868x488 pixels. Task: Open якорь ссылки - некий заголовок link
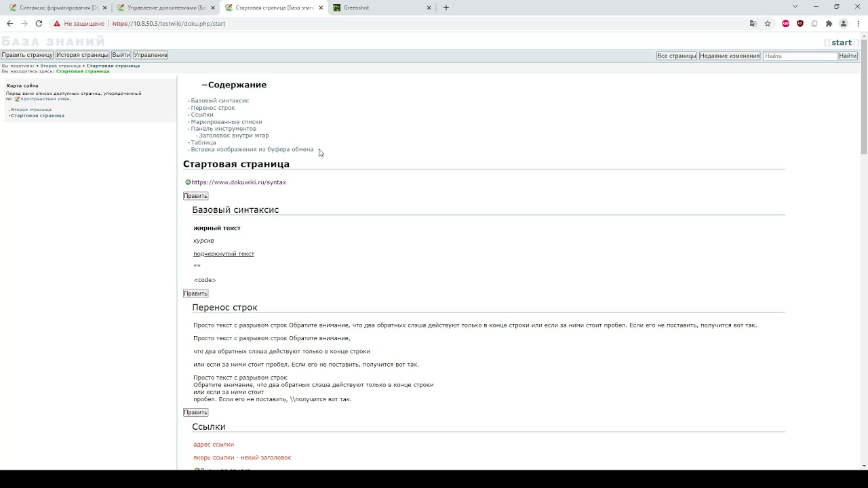click(242, 457)
